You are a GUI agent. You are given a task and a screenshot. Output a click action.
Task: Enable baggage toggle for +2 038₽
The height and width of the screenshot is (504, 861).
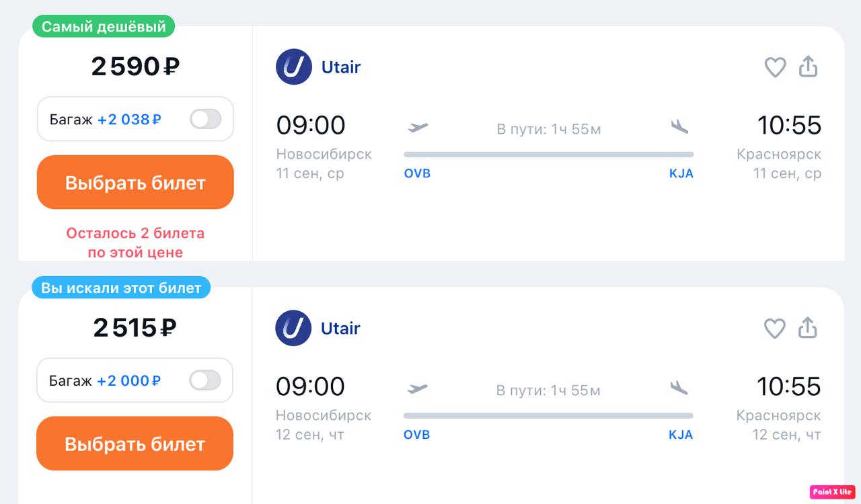205,120
